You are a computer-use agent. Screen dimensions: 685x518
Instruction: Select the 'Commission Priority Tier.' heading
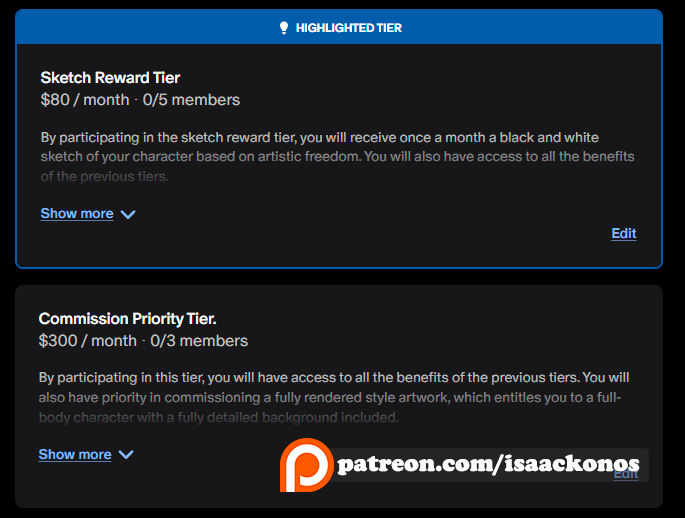pyautogui.click(x=127, y=319)
